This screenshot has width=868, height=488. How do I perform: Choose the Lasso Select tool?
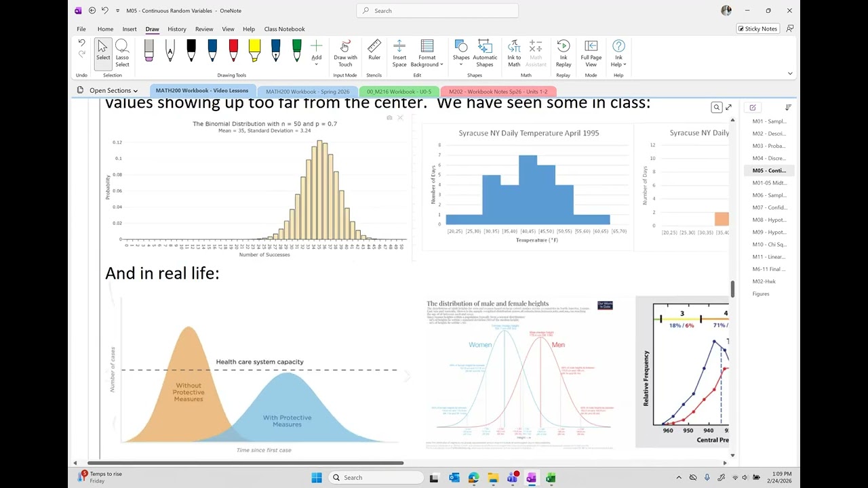pos(122,53)
